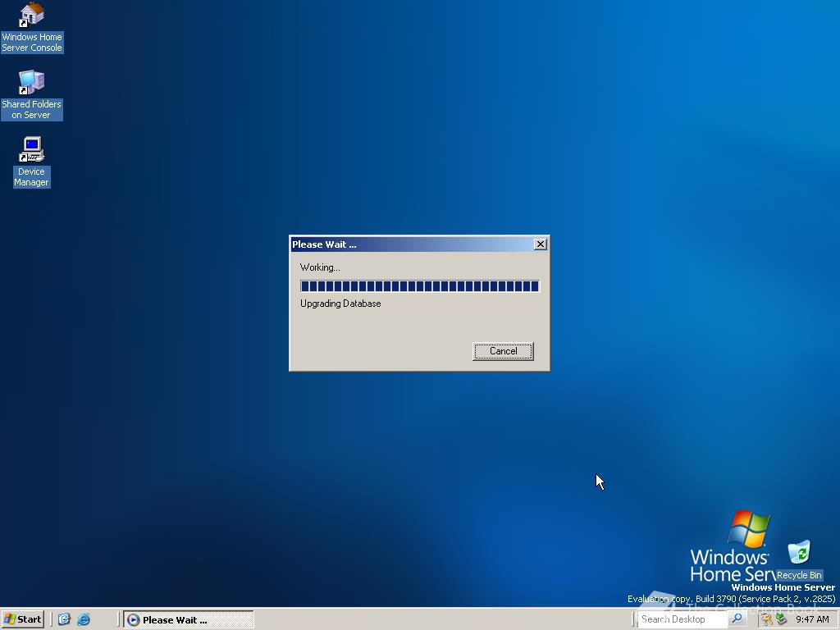
Task: Launch Internet Explorer from quick launch
Action: [x=84, y=619]
